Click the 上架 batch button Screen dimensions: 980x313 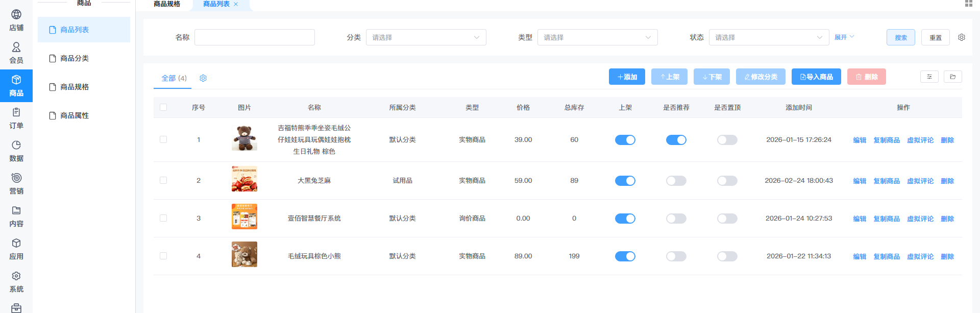[669, 77]
